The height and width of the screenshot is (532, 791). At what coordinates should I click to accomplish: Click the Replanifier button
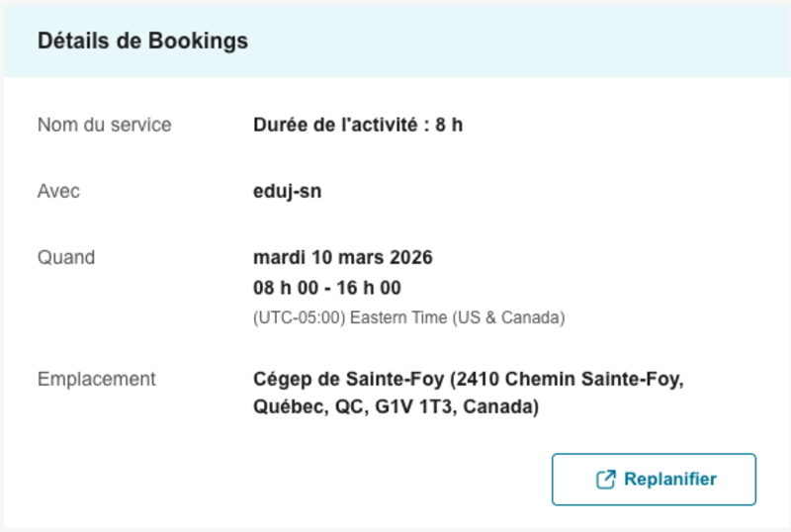click(x=654, y=480)
